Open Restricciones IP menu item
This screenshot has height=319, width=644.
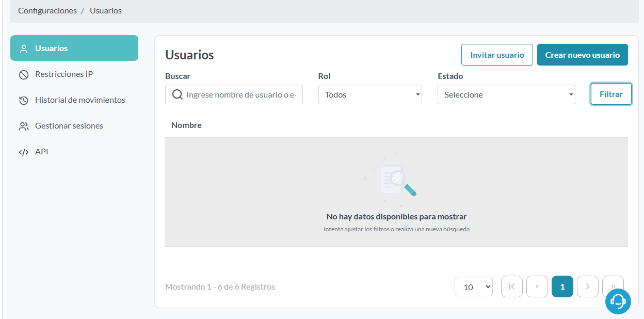pyautogui.click(x=64, y=74)
